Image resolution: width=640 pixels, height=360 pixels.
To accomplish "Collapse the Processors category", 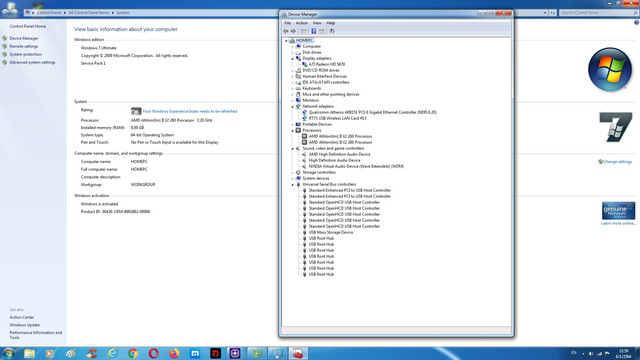I will tap(293, 131).
